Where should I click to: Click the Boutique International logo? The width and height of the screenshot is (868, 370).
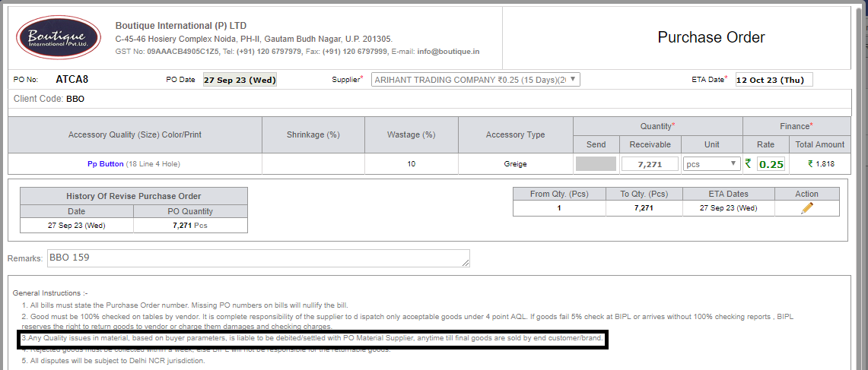click(58, 38)
